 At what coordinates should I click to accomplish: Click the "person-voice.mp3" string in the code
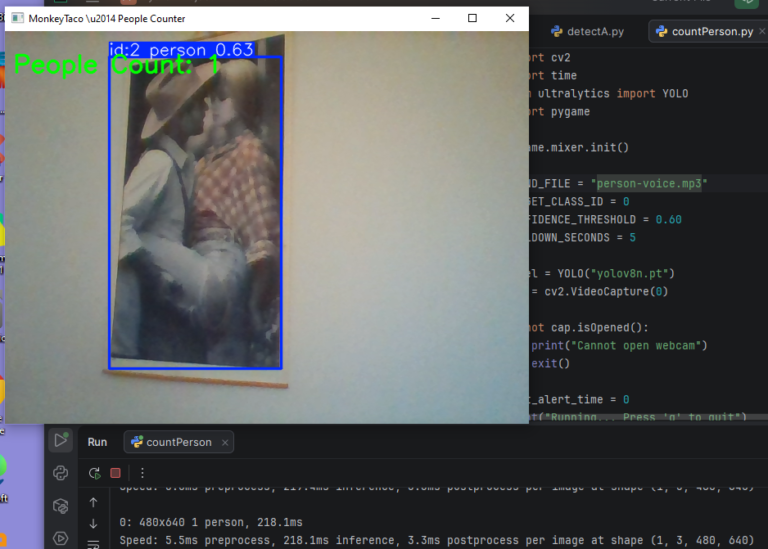coord(649,184)
